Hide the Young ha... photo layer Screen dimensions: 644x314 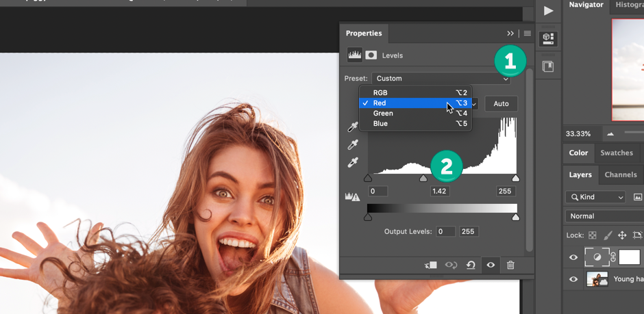pyautogui.click(x=574, y=279)
